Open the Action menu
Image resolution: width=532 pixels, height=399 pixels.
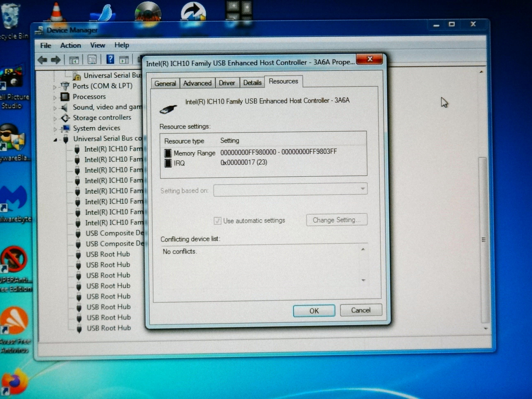coord(70,45)
